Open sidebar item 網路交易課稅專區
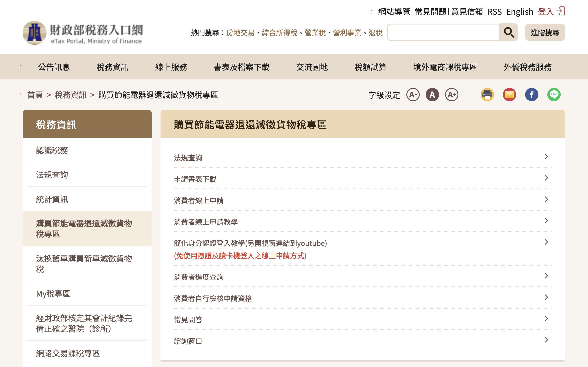The image size is (588, 367). point(87,353)
